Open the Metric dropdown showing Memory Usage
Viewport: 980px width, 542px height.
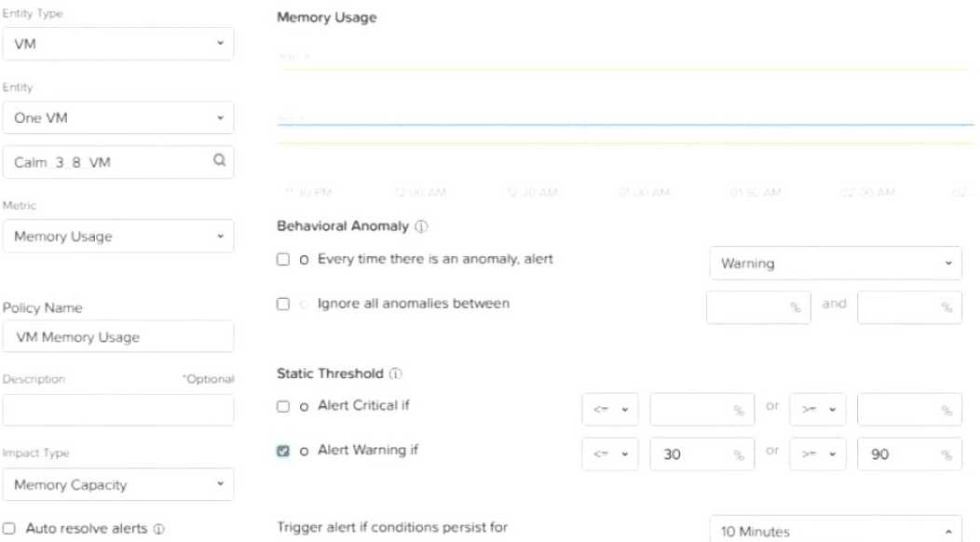(x=117, y=237)
